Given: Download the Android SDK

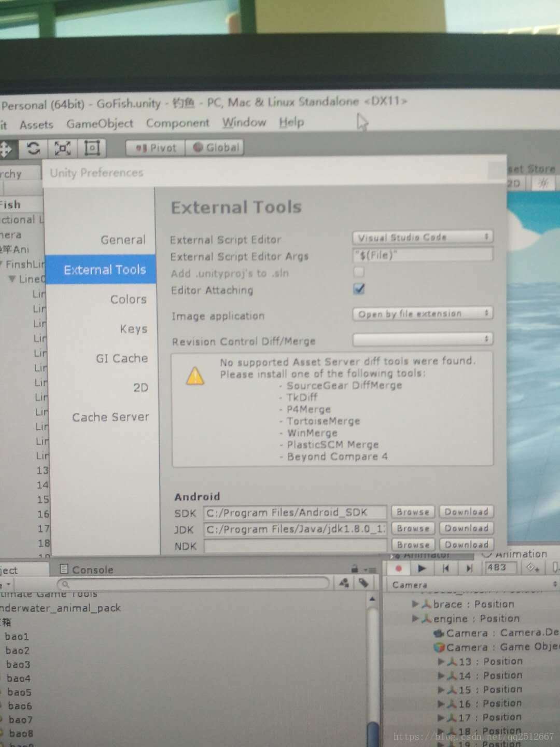Looking at the screenshot, I should [466, 512].
